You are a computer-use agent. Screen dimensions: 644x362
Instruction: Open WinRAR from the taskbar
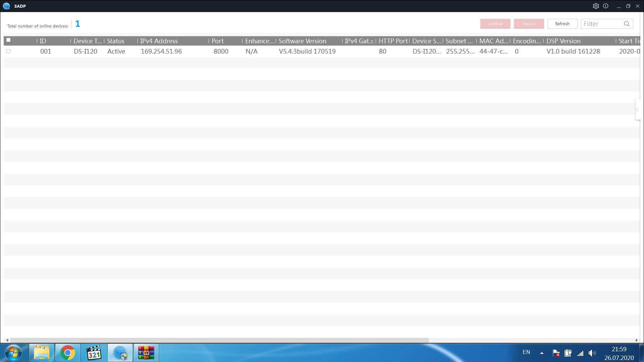click(x=146, y=353)
